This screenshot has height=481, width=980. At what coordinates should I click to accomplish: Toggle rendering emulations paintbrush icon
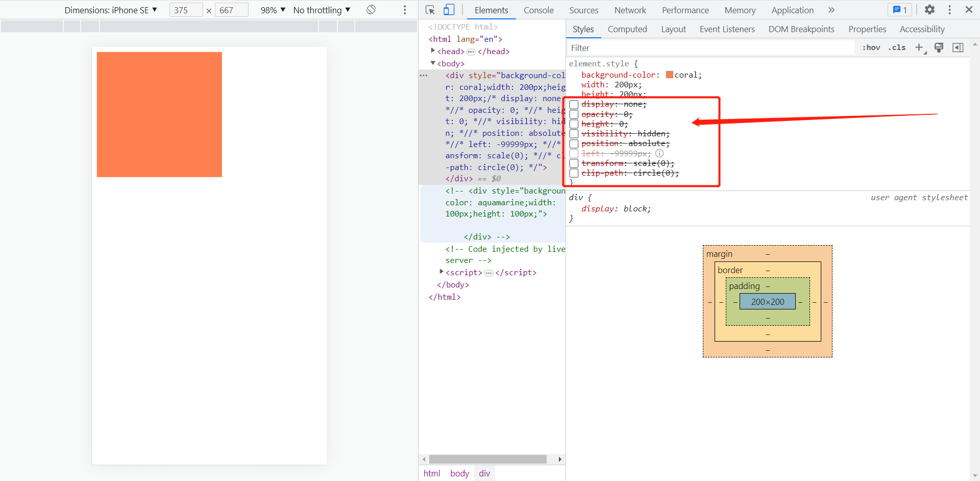click(939, 47)
